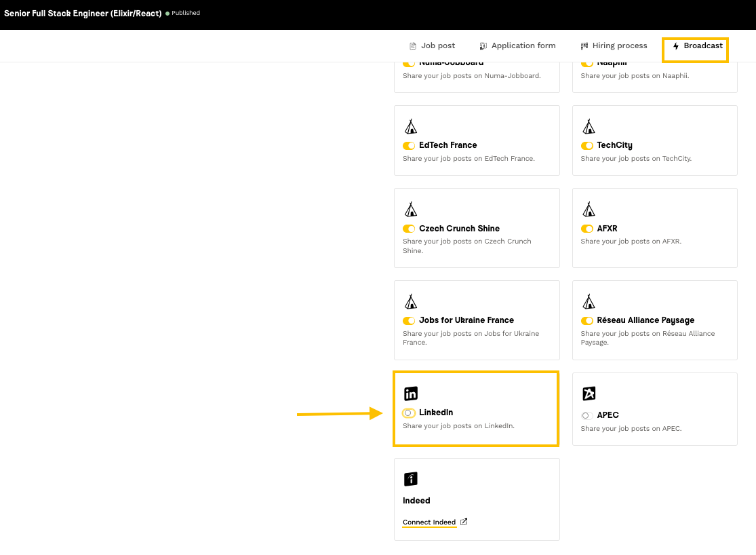Disable the AFXR broadcast toggle
The width and height of the screenshot is (756, 555).
(586, 229)
